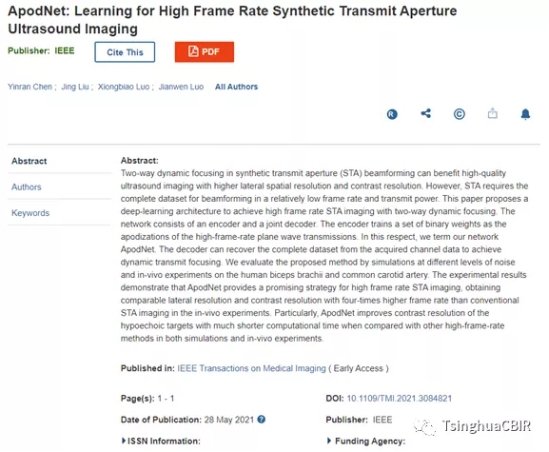Switch to the Keywords sidebar tab
Viewport: 549px width, 452px height.
[x=30, y=213]
